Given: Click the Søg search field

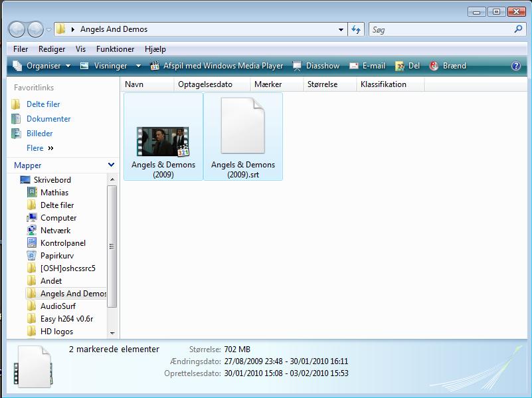Looking at the screenshot, I should point(441,29).
